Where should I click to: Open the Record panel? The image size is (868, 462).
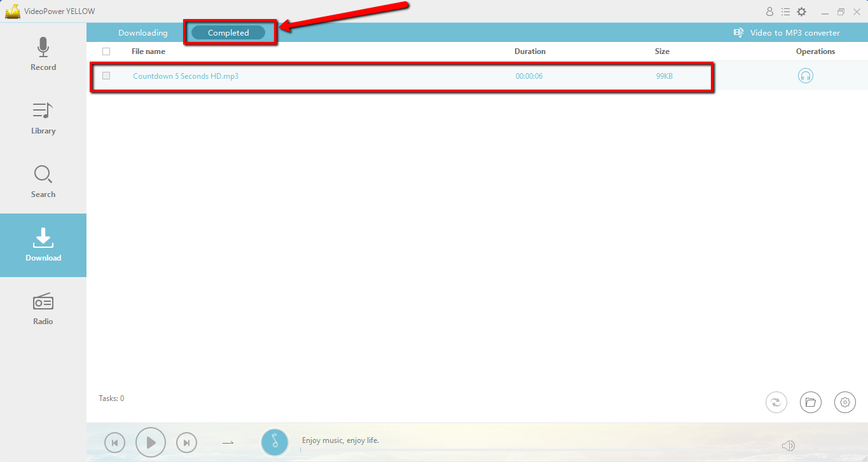[x=43, y=54]
